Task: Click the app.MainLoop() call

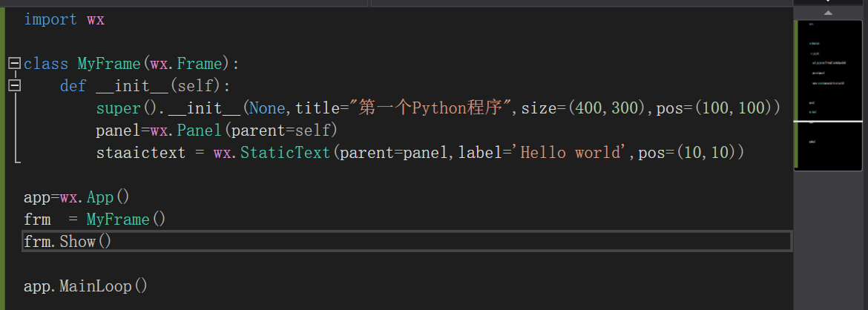Action: (x=85, y=286)
